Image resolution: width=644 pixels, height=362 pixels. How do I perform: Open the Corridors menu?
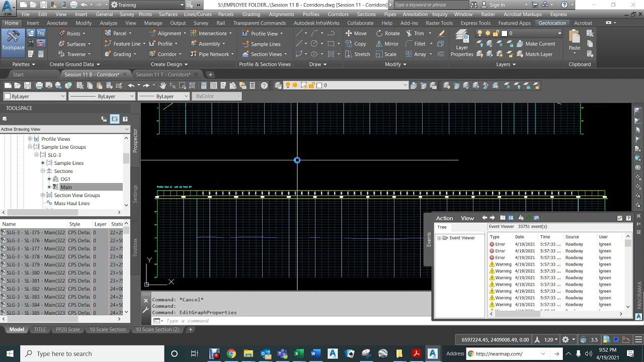pyautogui.click(x=338, y=14)
